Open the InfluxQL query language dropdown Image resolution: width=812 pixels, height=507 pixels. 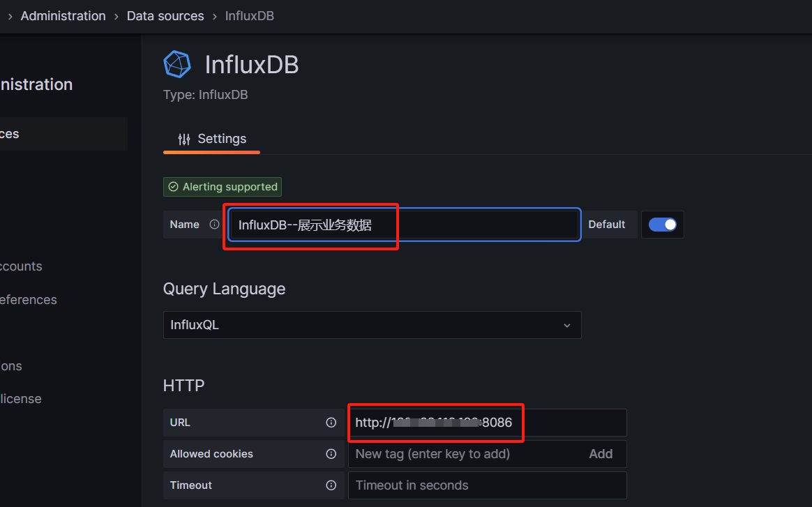click(372, 325)
